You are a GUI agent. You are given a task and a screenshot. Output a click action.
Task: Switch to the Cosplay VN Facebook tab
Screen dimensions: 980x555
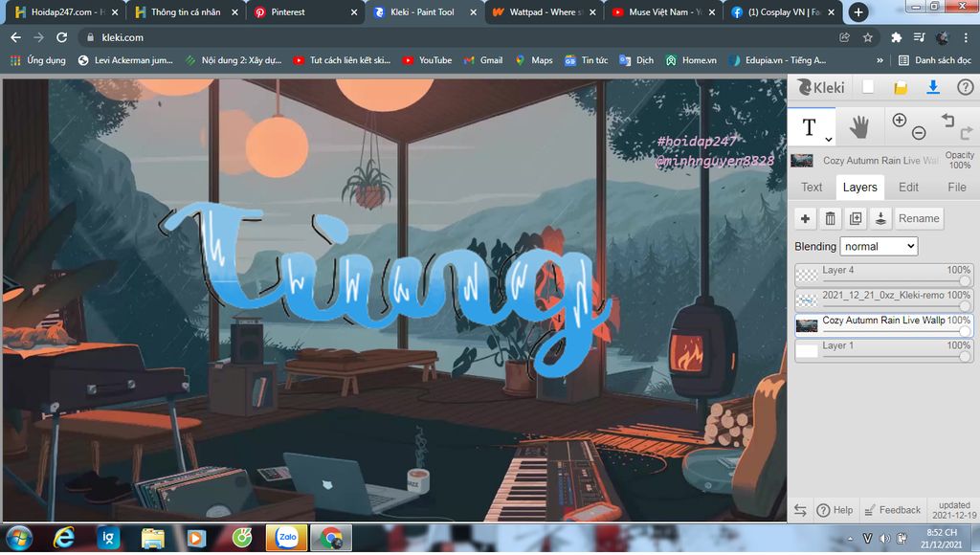click(783, 11)
